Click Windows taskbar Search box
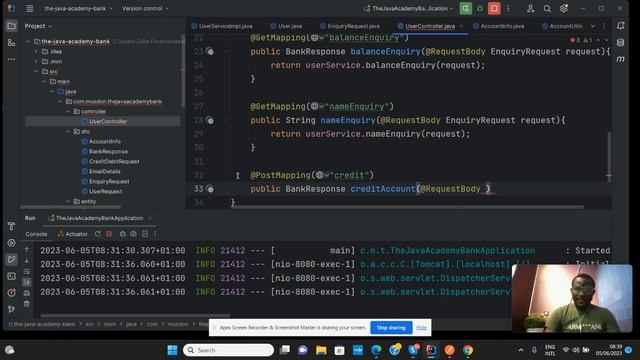 pyautogui.click(x=229, y=350)
